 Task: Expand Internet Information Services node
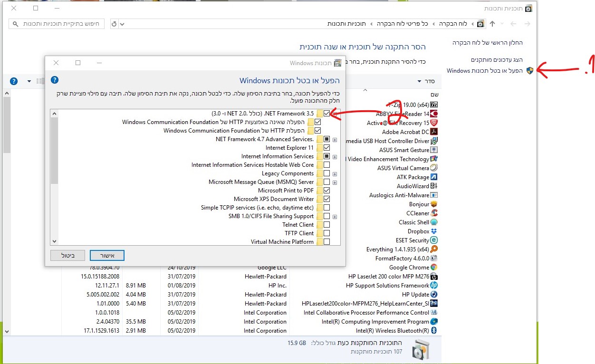click(335, 157)
